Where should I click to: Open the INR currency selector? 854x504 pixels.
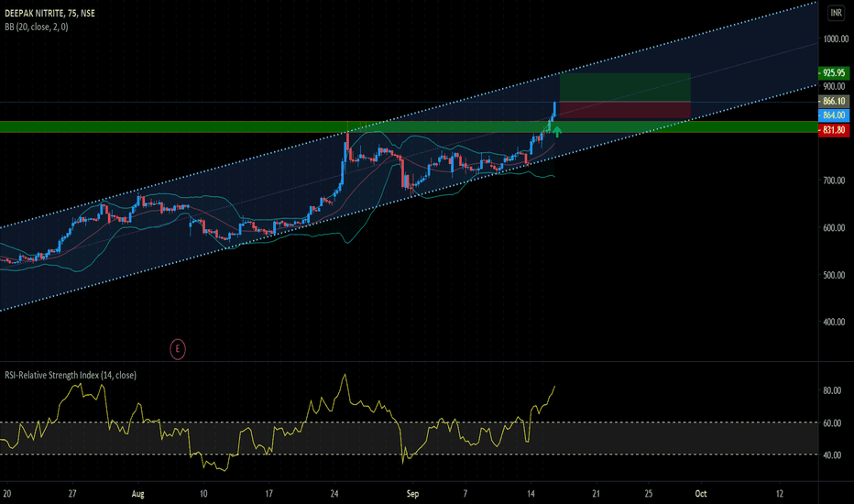pos(836,13)
